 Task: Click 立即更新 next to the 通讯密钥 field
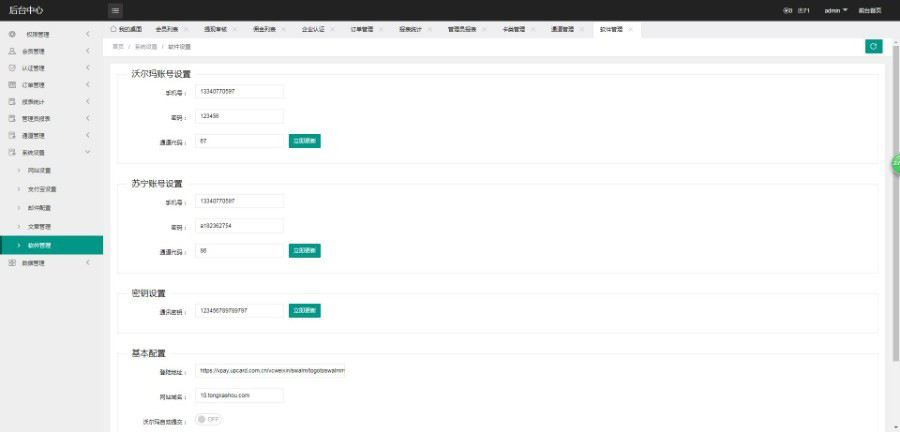304,310
